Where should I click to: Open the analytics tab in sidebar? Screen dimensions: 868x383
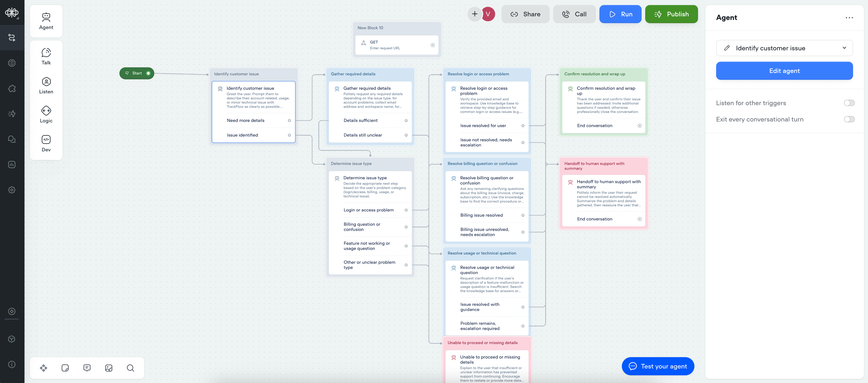12,164
